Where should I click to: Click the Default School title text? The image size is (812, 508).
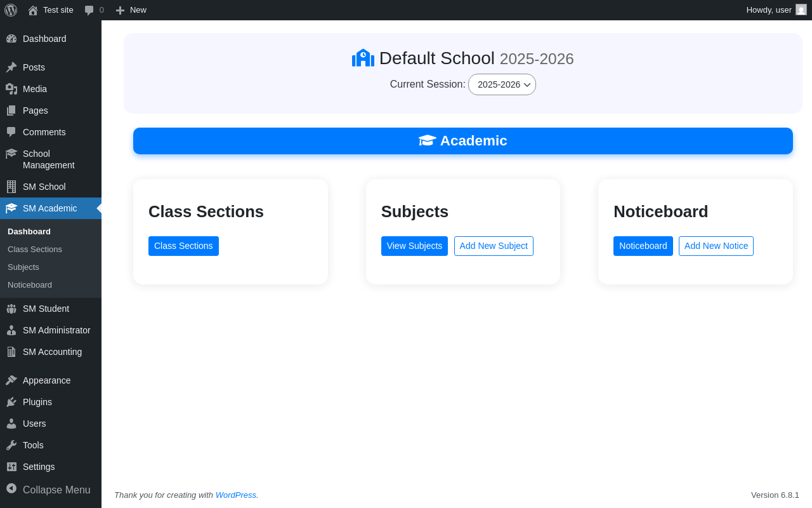click(x=437, y=58)
